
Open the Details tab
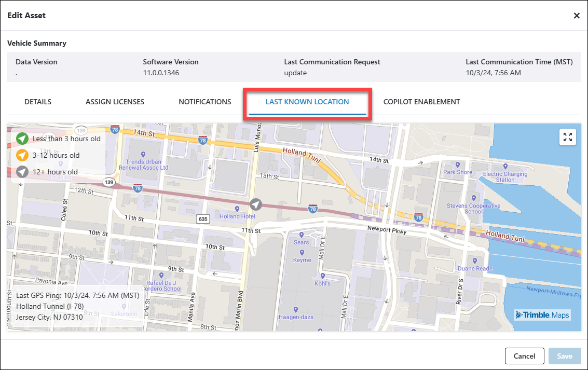pos(38,102)
